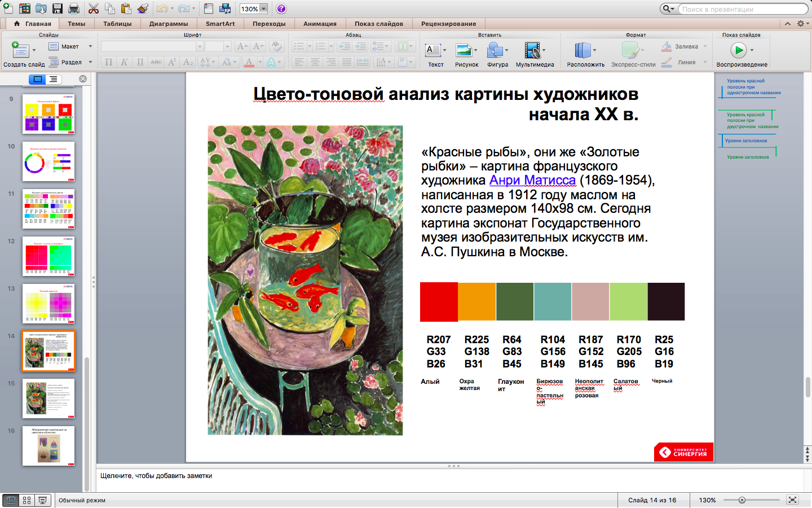This screenshot has width=812, height=508.
Task: Click the Copy icon
Action: point(110,8)
